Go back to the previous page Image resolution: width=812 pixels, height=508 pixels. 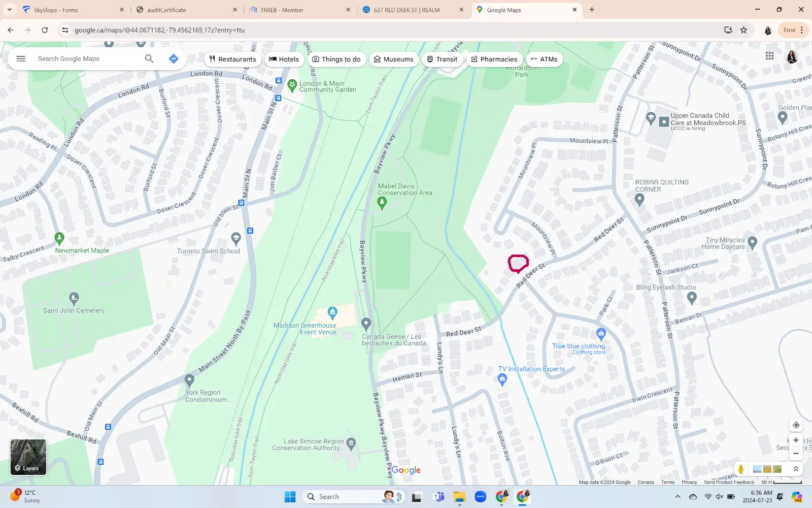pos(11,30)
